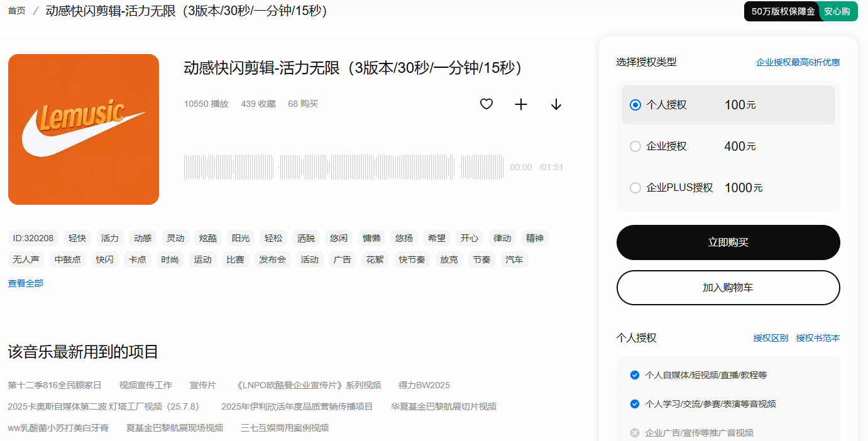This screenshot has height=441, width=868.
Task: Click the 希望 tag
Action: 437,238
